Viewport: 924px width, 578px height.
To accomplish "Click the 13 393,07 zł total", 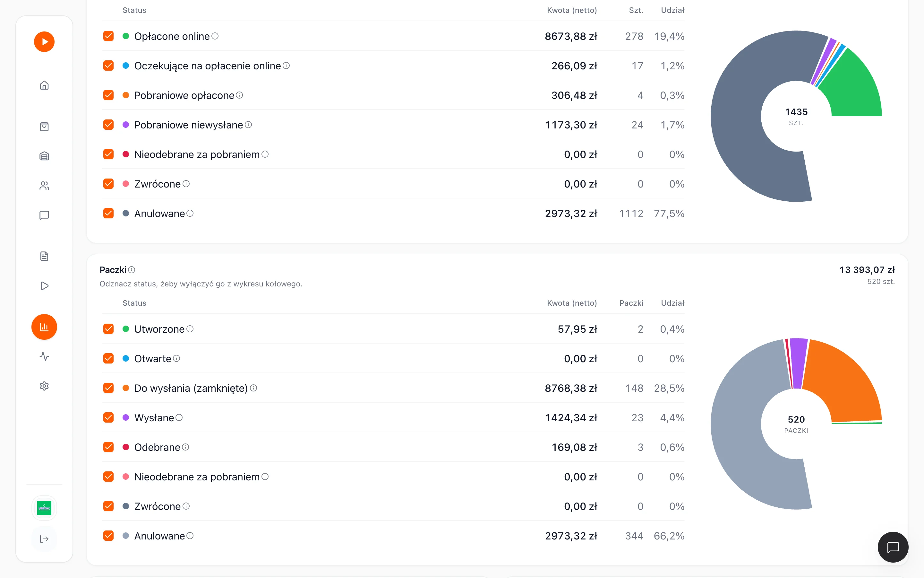I will [x=867, y=270].
